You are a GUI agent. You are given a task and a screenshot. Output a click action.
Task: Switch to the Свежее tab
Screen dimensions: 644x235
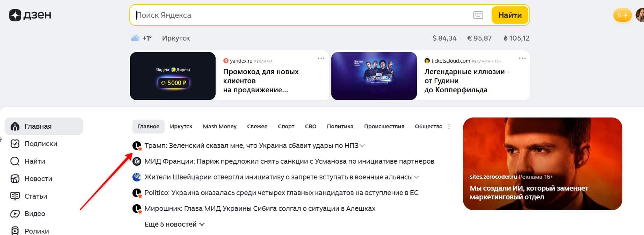point(257,126)
